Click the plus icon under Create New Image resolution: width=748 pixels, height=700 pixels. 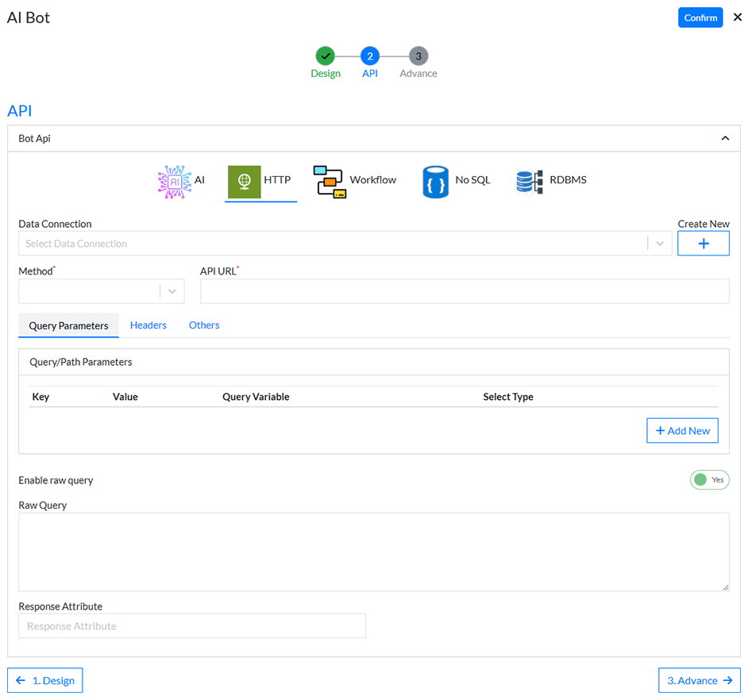tap(703, 244)
